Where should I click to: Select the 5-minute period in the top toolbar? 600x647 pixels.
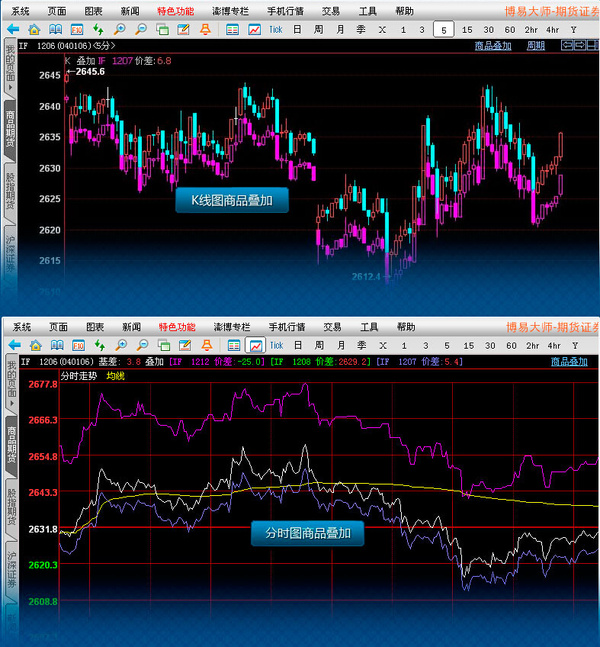click(443, 30)
